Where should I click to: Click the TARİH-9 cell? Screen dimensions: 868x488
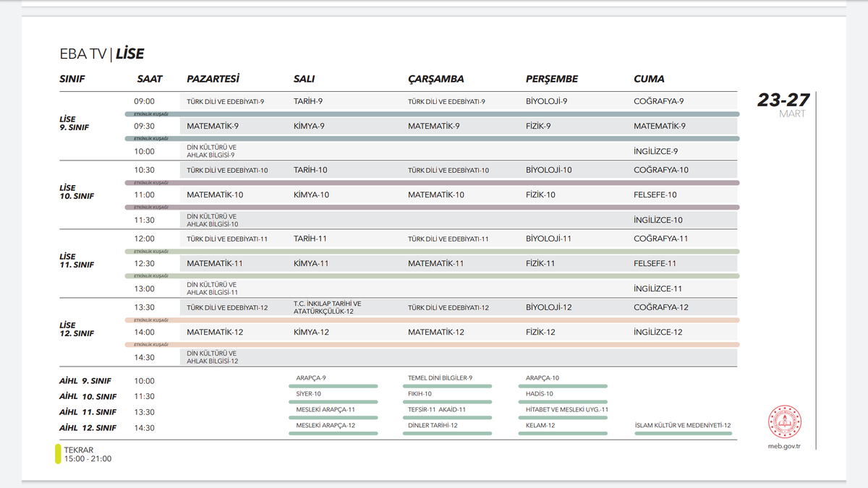click(308, 101)
